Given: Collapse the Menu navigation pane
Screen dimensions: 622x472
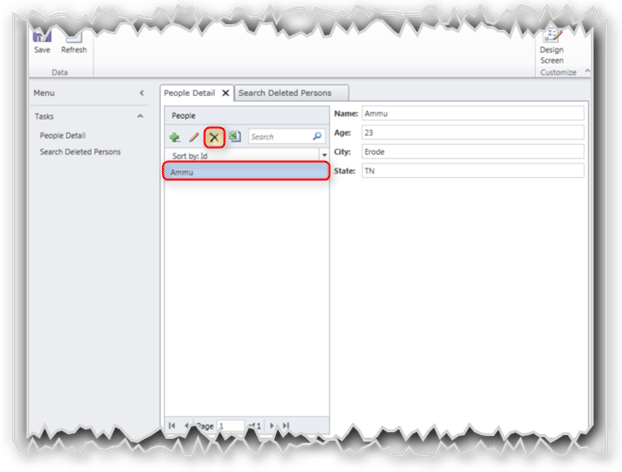Looking at the screenshot, I should pos(142,93).
